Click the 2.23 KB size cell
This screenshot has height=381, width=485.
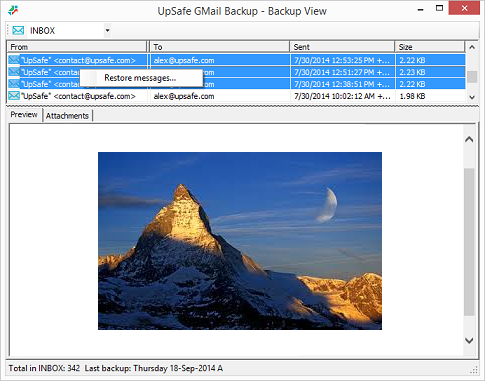(x=412, y=72)
